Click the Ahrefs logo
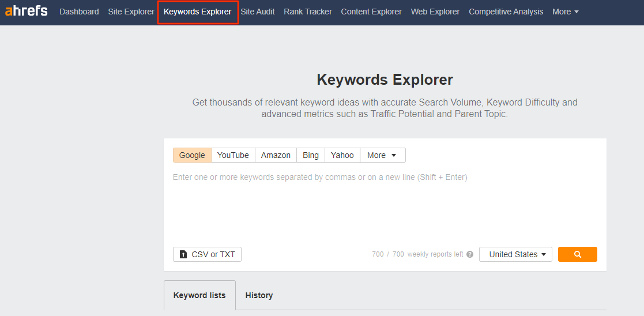Viewport: 644px width, 316px height. (27, 12)
